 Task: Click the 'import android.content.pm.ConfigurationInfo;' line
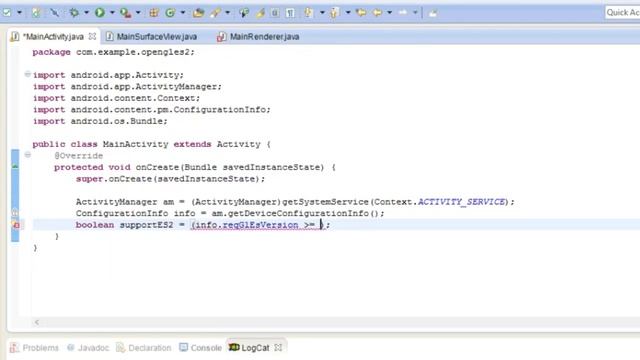(x=152, y=110)
